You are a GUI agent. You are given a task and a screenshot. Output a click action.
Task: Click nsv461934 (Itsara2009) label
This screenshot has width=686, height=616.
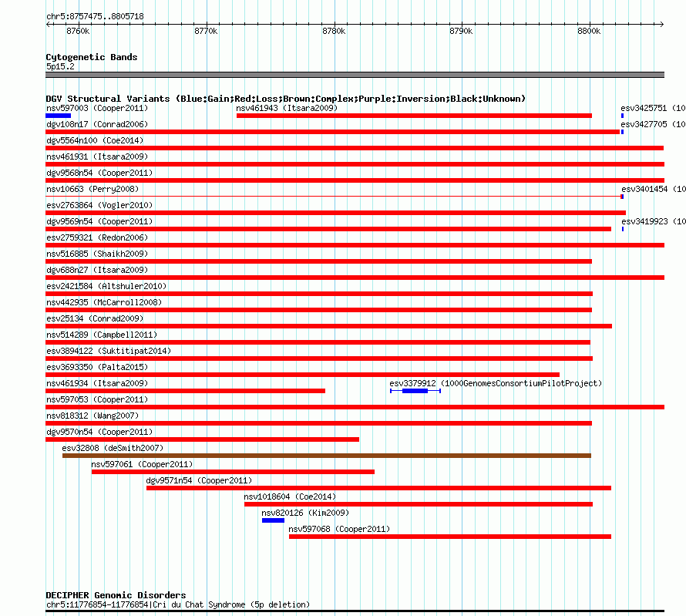coord(97,383)
